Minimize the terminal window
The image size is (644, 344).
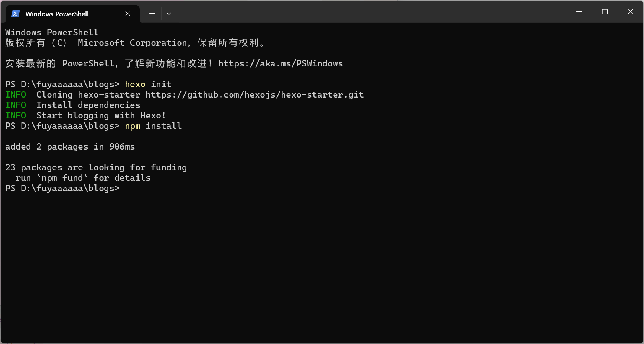pyautogui.click(x=579, y=12)
